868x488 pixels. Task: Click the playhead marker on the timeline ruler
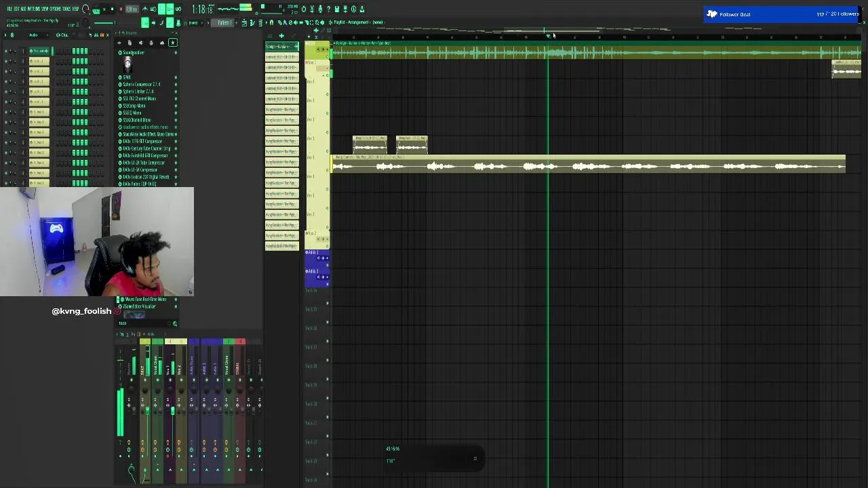(548, 35)
